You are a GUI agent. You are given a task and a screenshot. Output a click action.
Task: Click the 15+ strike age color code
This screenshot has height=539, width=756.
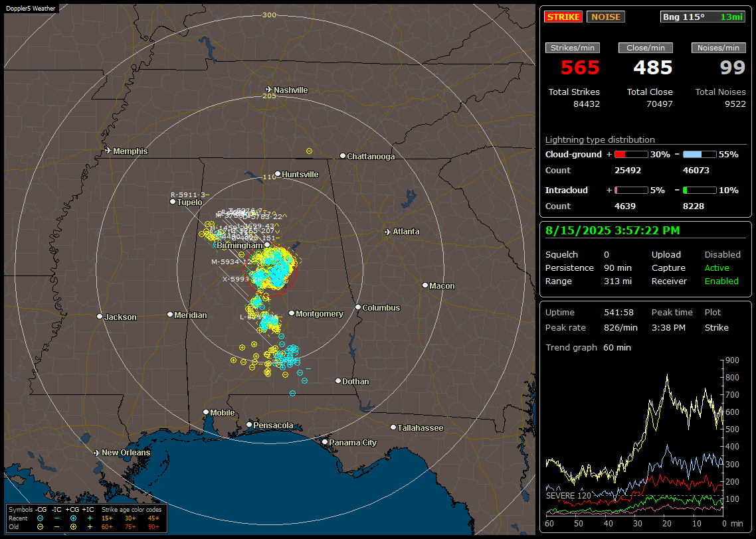[107, 518]
